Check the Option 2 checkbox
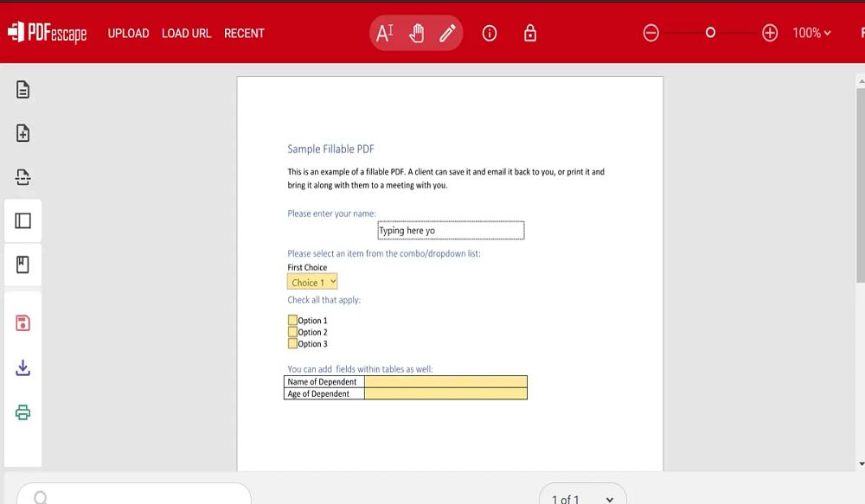Image resolution: width=865 pixels, height=504 pixels. tap(292, 331)
